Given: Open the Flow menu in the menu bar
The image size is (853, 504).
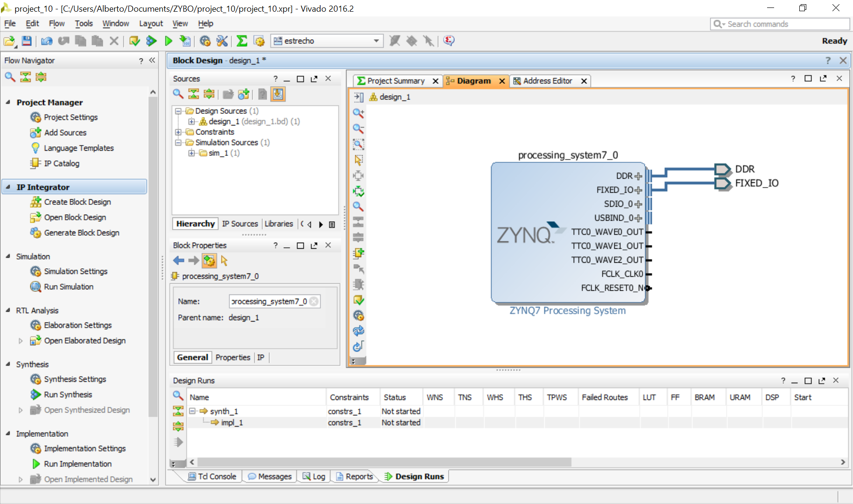Looking at the screenshot, I should (56, 23).
